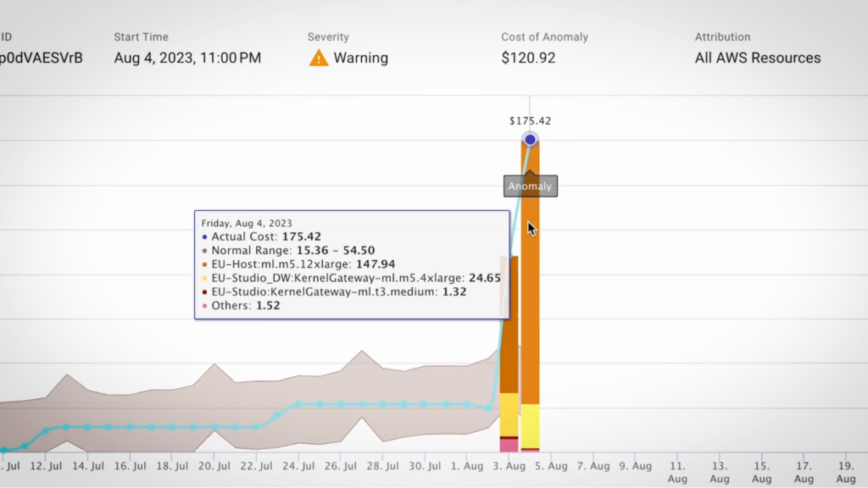Click the $175.42 cost label
The image size is (868, 488).
pos(531,121)
